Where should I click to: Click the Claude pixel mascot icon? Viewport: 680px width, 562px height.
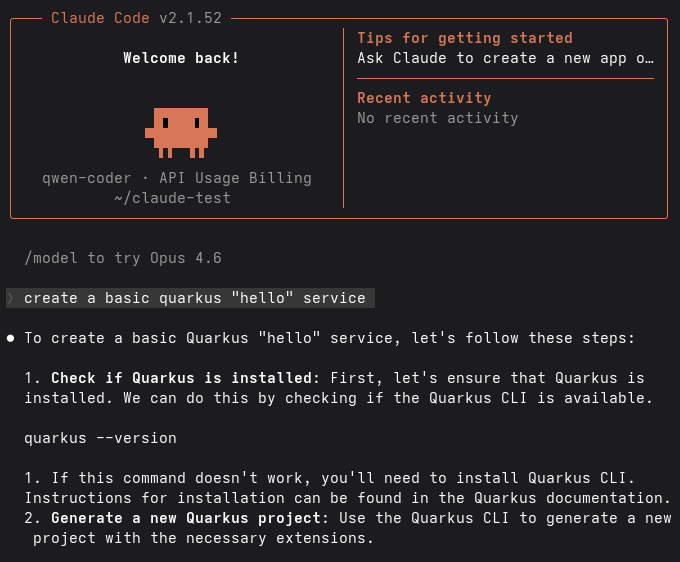pyautogui.click(x=181, y=132)
